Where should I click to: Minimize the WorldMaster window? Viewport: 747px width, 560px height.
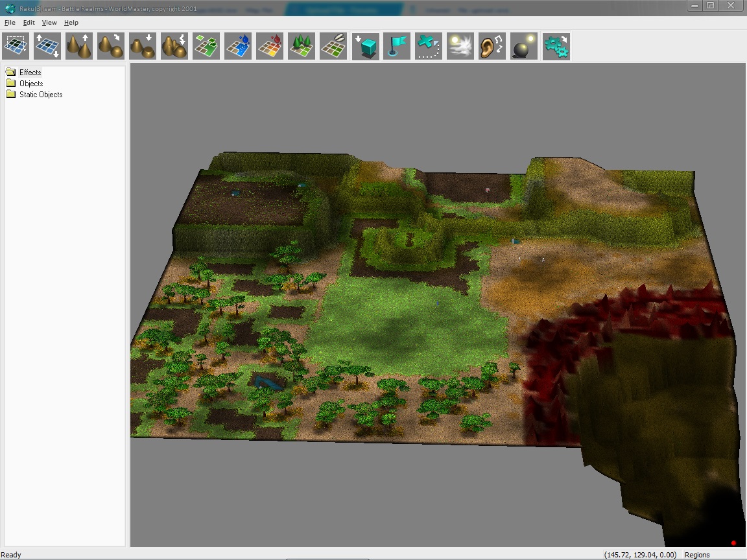tap(694, 6)
